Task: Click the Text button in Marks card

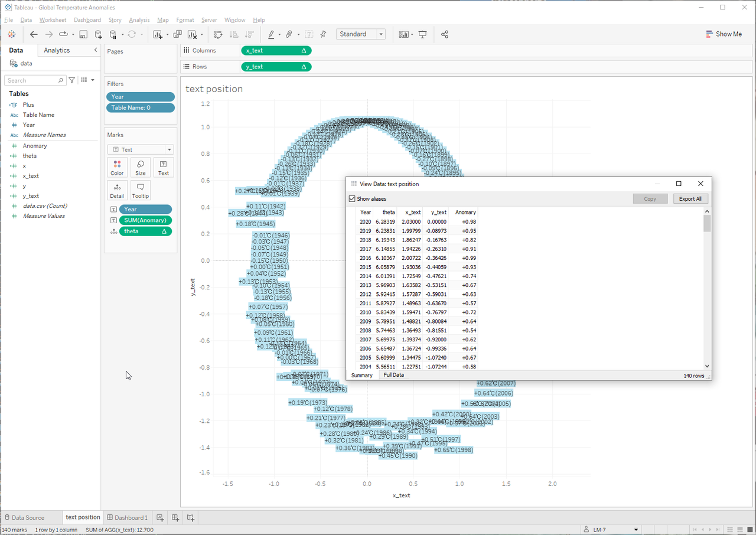Action: pyautogui.click(x=164, y=168)
